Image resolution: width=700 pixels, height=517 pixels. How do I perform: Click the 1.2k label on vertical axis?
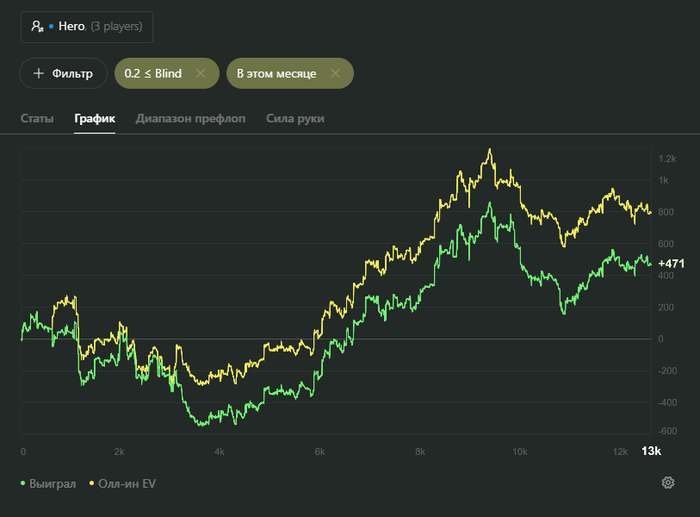click(x=667, y=159)
